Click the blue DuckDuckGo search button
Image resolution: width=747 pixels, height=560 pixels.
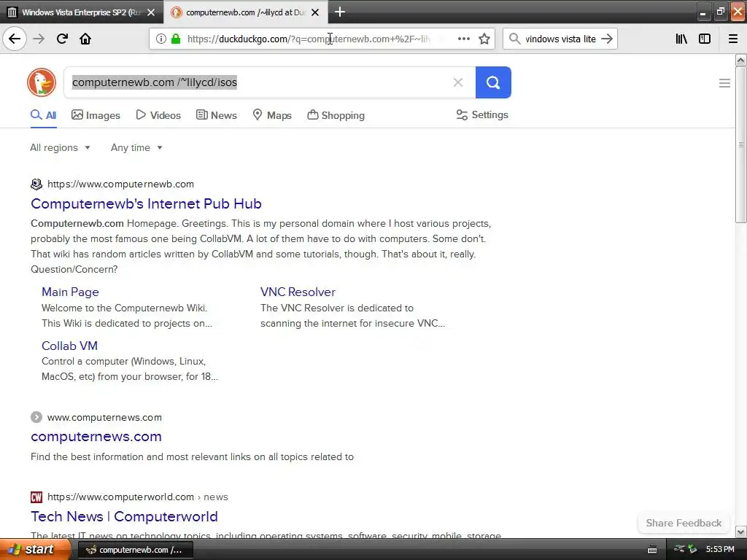click(493, 82)
